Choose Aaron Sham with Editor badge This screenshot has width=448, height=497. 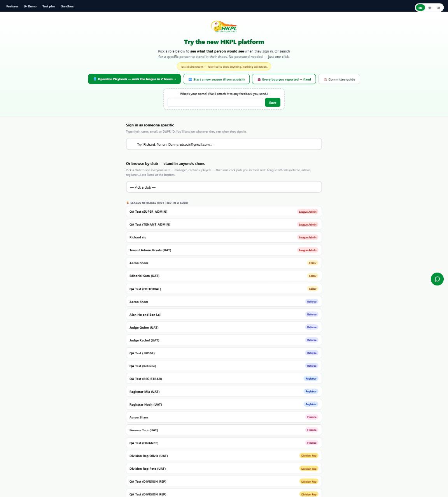[224, 263]
